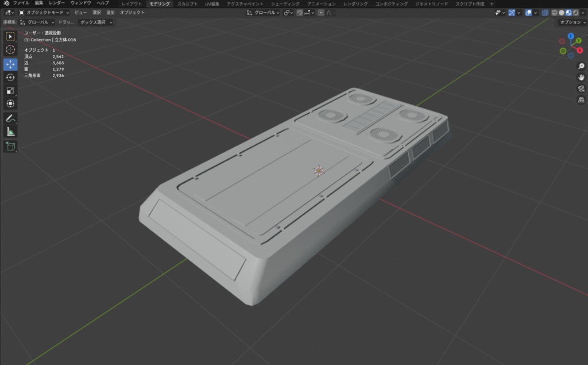Switch to the ジオメトリノード workspace tab
This screenshot has height=365, width=588.
[x=431, y=4]
